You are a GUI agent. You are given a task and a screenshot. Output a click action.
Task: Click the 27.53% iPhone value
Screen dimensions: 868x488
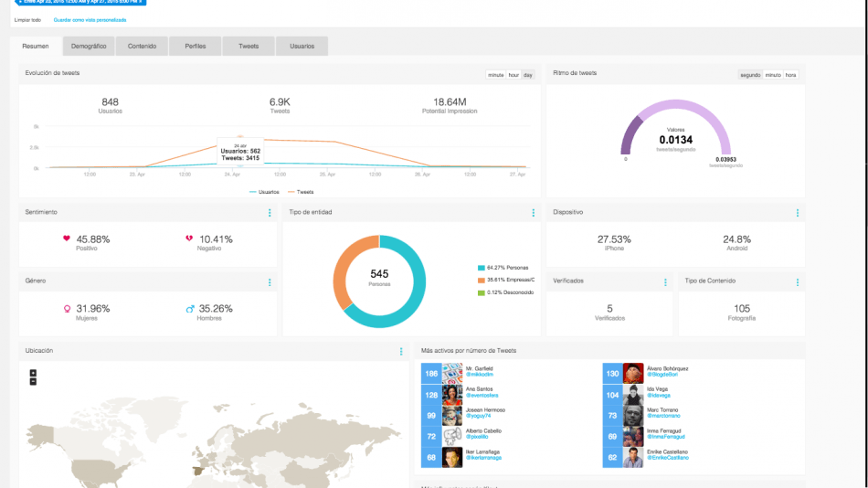(x=614, y=239)
